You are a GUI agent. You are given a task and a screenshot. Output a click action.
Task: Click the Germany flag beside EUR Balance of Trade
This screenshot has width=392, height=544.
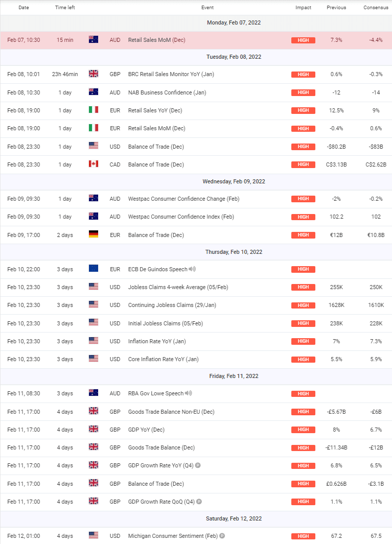point(94,234)
